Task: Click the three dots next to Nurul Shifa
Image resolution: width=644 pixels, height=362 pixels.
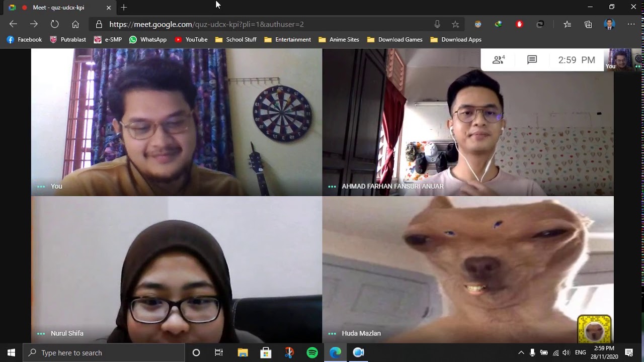Action: click(x=41, y=333)
